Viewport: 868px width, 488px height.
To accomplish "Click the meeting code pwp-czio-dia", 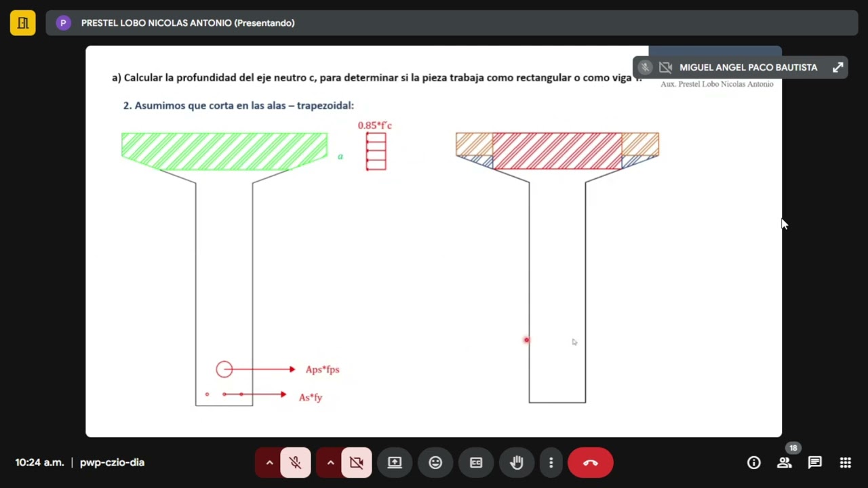I will 112,462.
